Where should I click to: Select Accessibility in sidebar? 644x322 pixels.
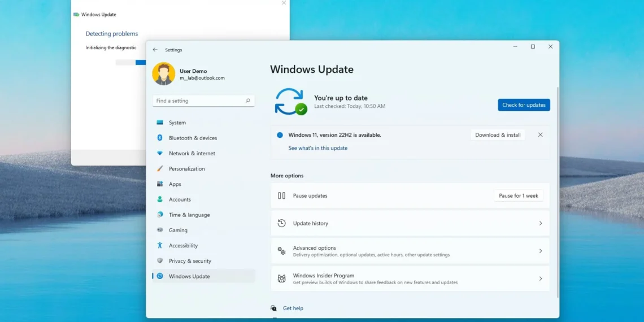point(204,245)
